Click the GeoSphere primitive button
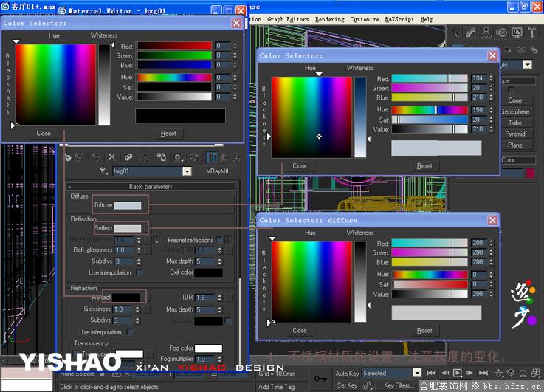The height and width of the screenshot is (392, 544). 515,111
